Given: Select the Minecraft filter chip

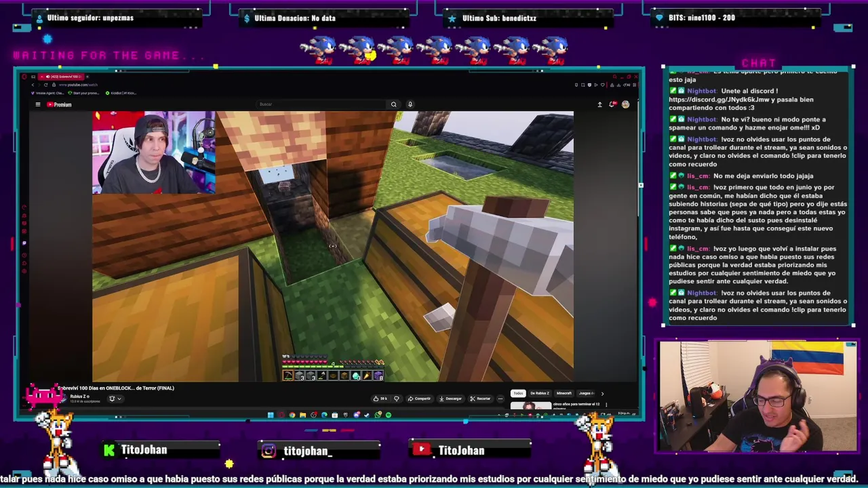Looking at the screenshot, I should (564, 393).
